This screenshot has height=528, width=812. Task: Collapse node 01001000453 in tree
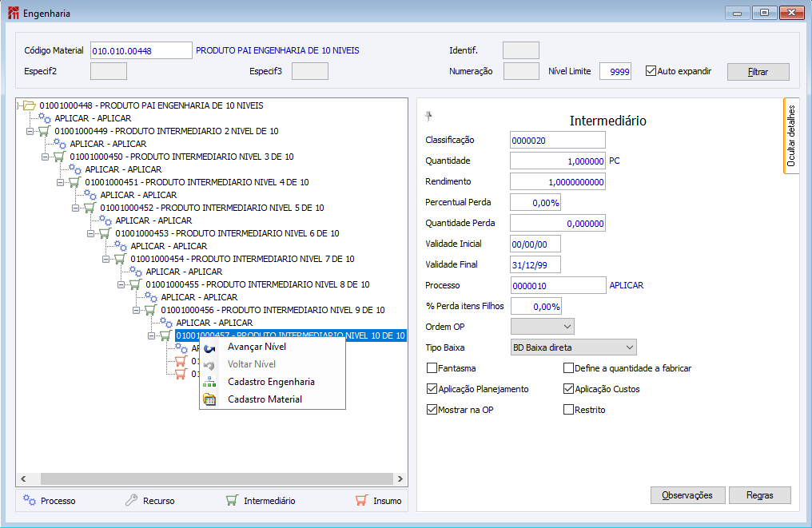click(90, 233)
